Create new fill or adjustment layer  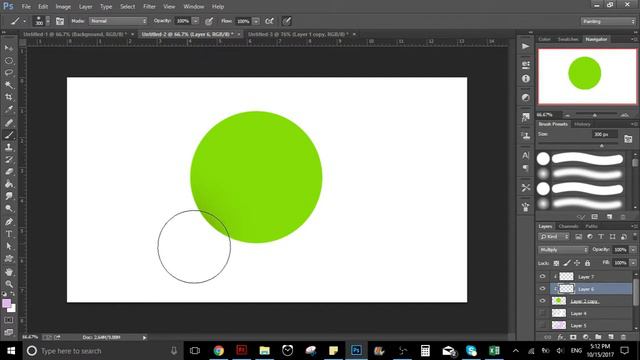[x=586, y=337]
